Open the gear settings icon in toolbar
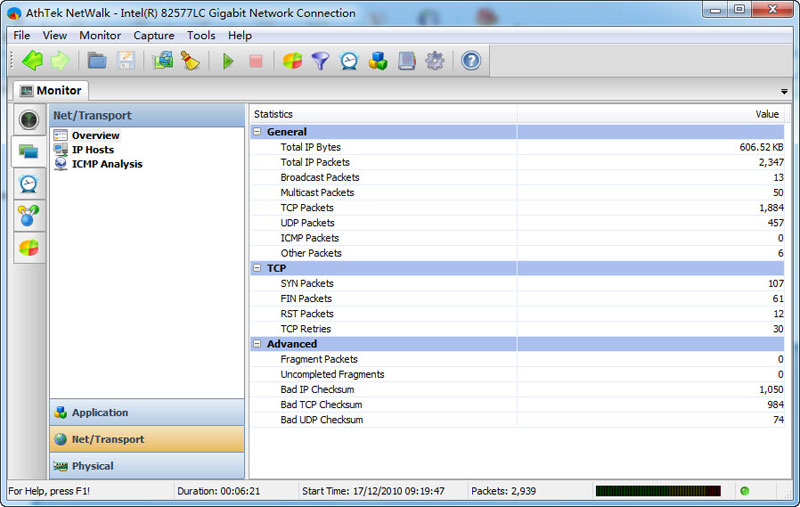The width and height of the screenshot is (800, 507). (x=434, y=61)
